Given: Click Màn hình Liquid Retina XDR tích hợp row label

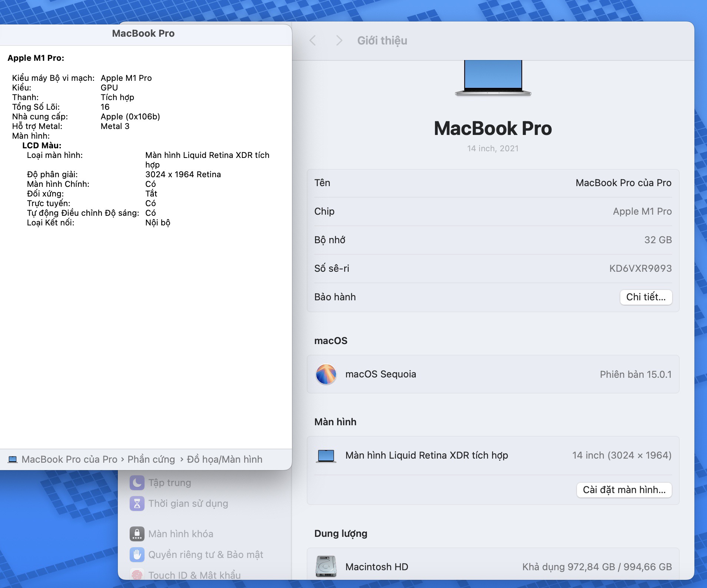Looking at the screenshot, I should tap(426, 455).
